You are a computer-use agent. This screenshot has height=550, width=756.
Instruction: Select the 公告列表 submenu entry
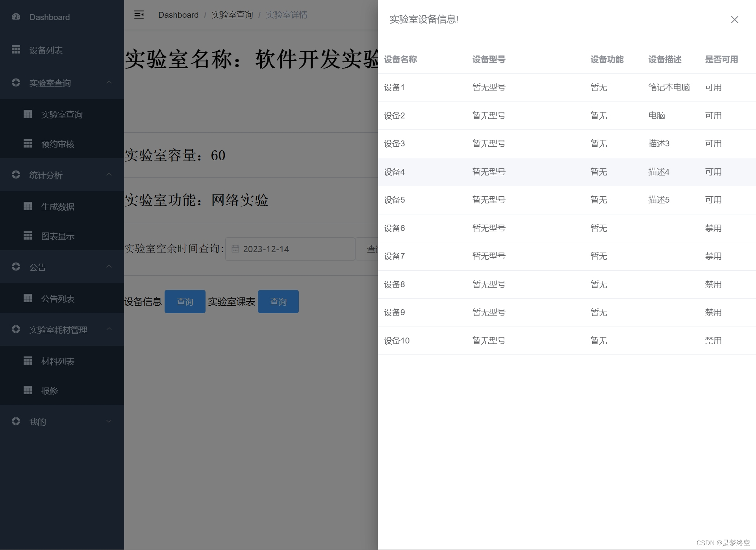[x=62, y=299]
